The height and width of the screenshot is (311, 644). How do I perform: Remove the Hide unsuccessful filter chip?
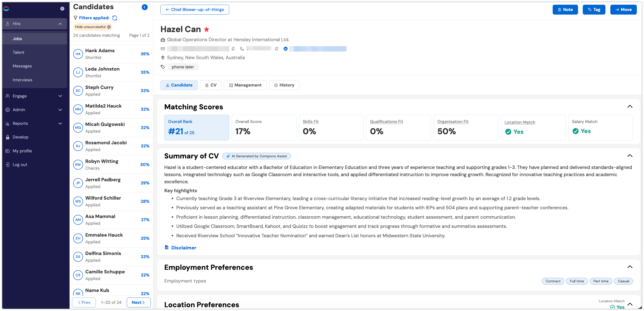(x=109, y=27)
